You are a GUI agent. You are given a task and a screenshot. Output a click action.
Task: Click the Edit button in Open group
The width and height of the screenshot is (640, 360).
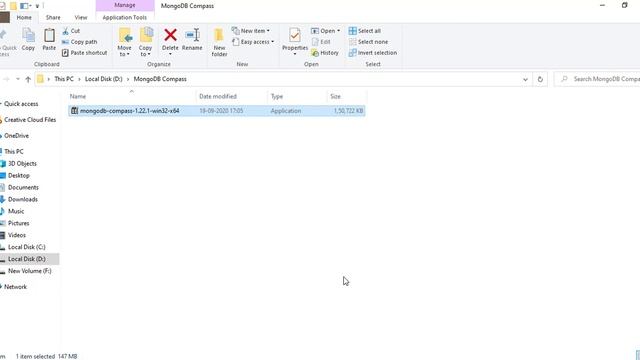point(321,42)
